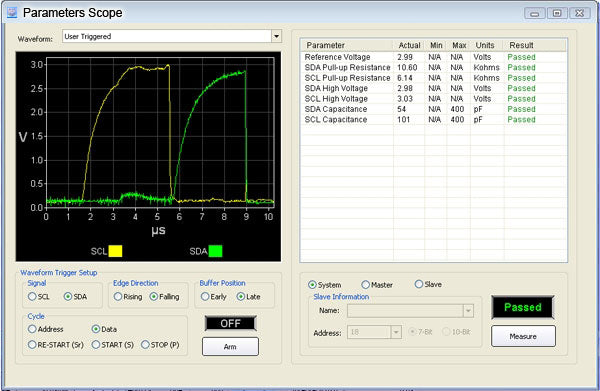Click the green Passed result indicator
Viewport: 600px width, 391px height.
tap(523, 307)
